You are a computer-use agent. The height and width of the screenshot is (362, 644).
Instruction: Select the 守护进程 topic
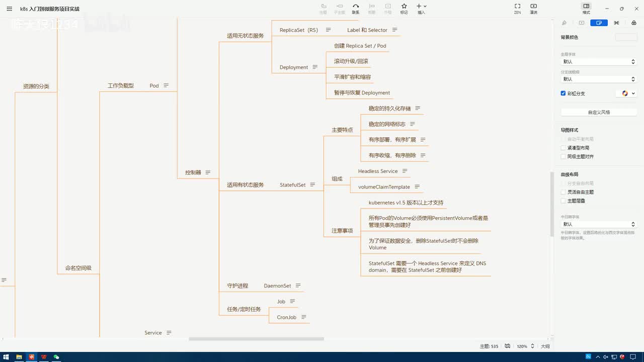pos(237,286)
